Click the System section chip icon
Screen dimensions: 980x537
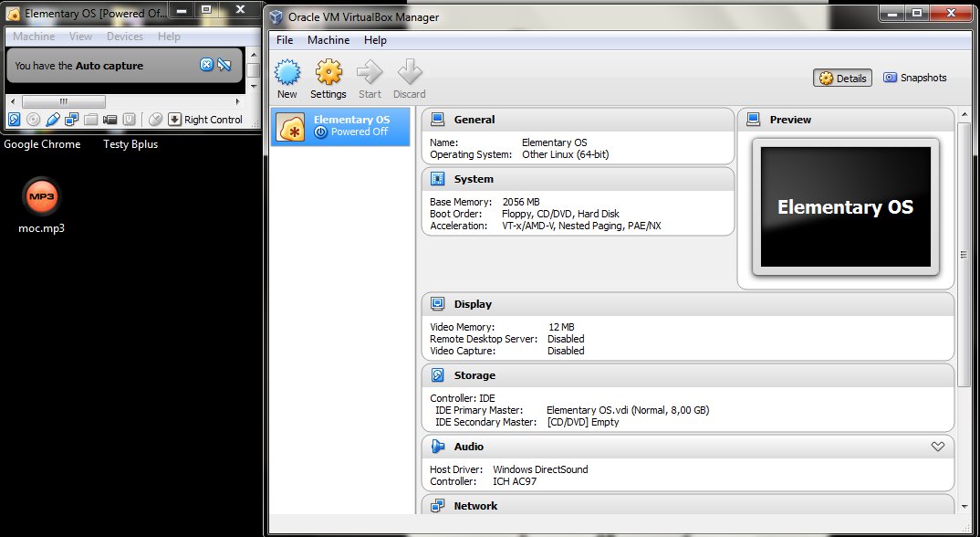click(x=437, y=179)
